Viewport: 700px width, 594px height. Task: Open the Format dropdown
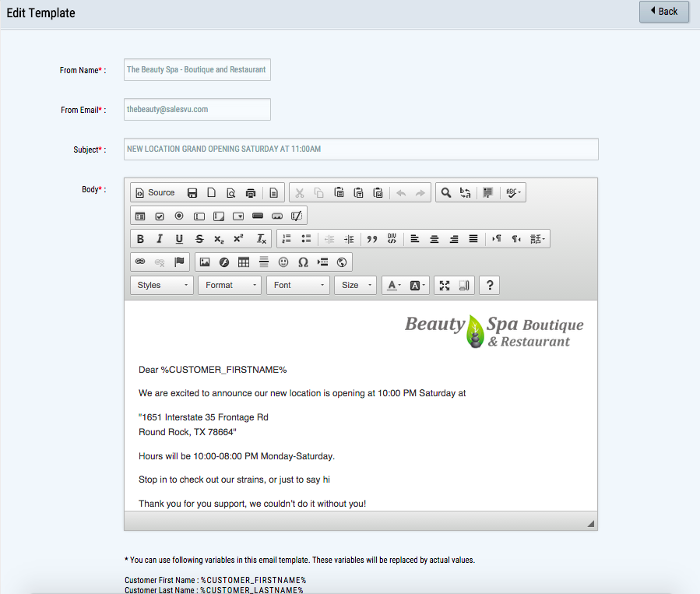point(230,285)
